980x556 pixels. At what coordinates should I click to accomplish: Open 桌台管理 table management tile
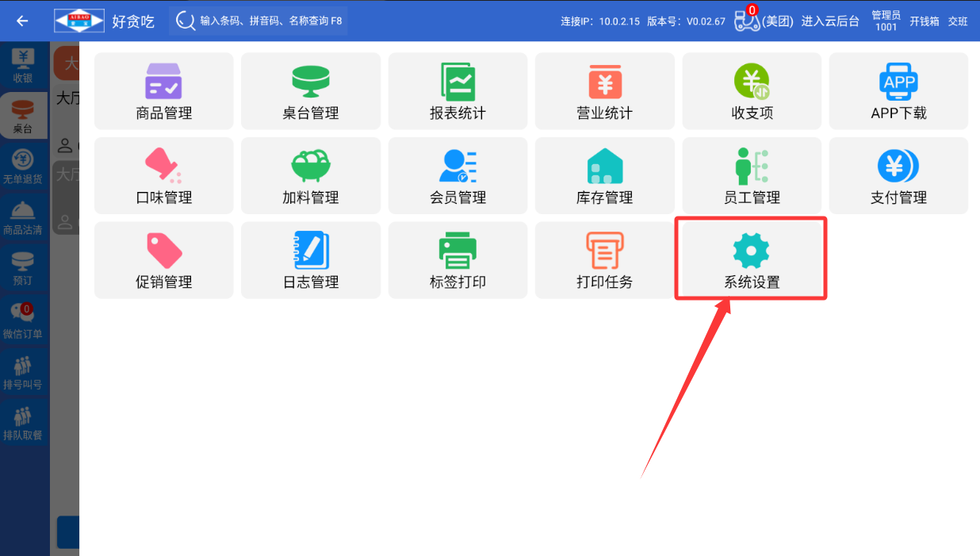click(x=310, y=91)
